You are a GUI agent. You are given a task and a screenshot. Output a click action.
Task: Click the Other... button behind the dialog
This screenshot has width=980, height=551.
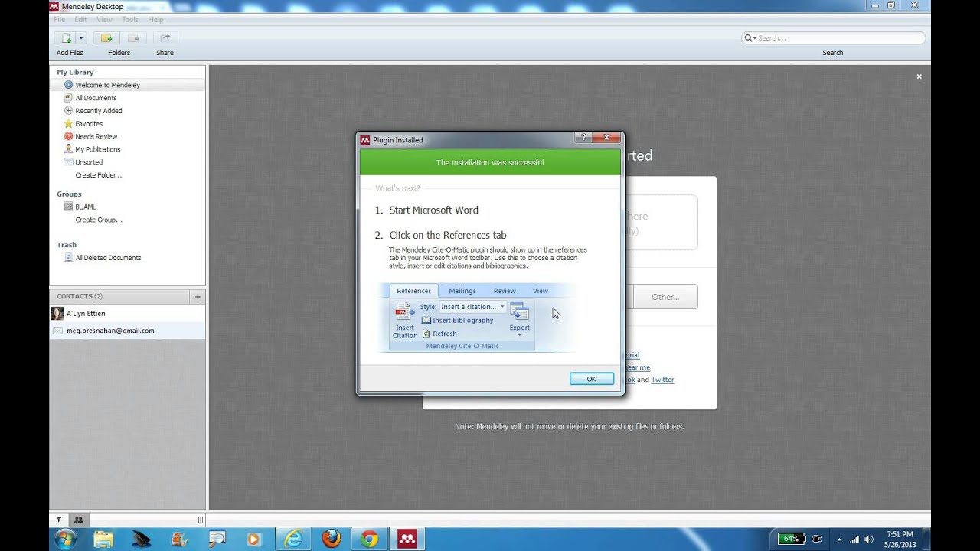tap(665, 297)
